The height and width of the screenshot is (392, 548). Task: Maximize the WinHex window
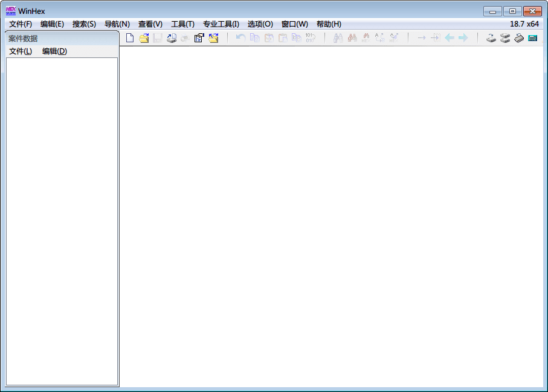click(x=512, y=11)
